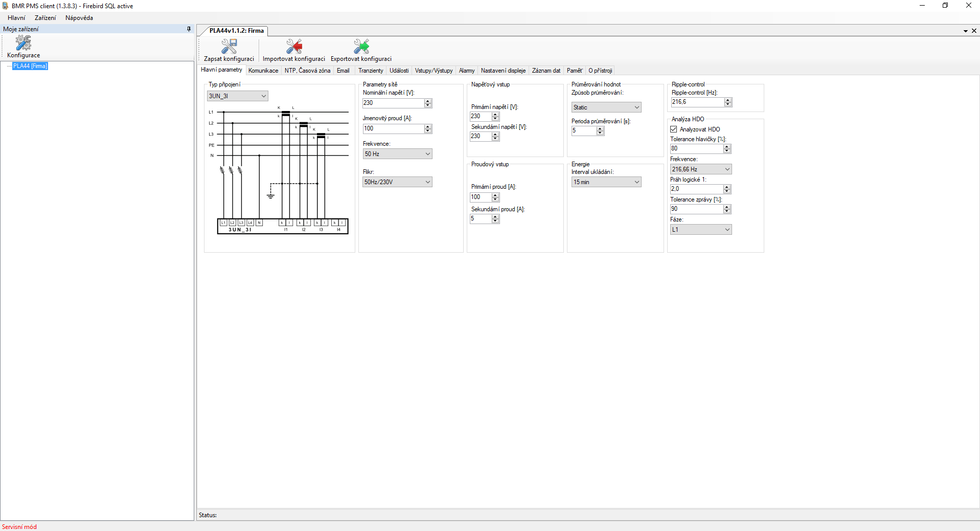Click the Servisní mód status text
This screenshot has width=980, height=531.
(19, 527)
